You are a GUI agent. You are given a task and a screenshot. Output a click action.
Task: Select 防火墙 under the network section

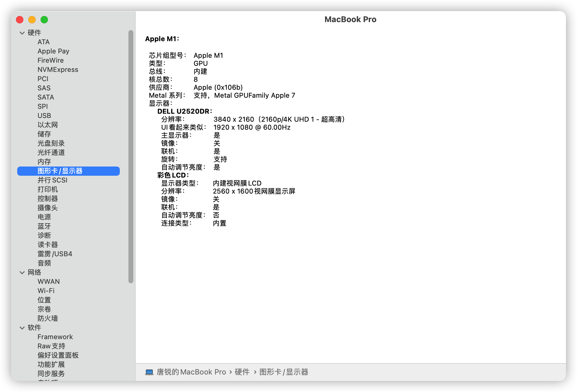click(48, 318)
